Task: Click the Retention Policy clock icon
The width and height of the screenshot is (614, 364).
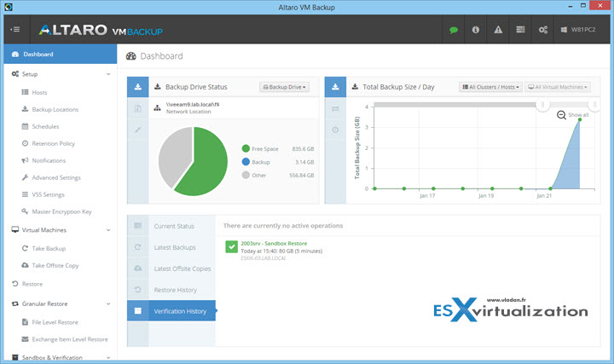Action: tap(25, 143)
